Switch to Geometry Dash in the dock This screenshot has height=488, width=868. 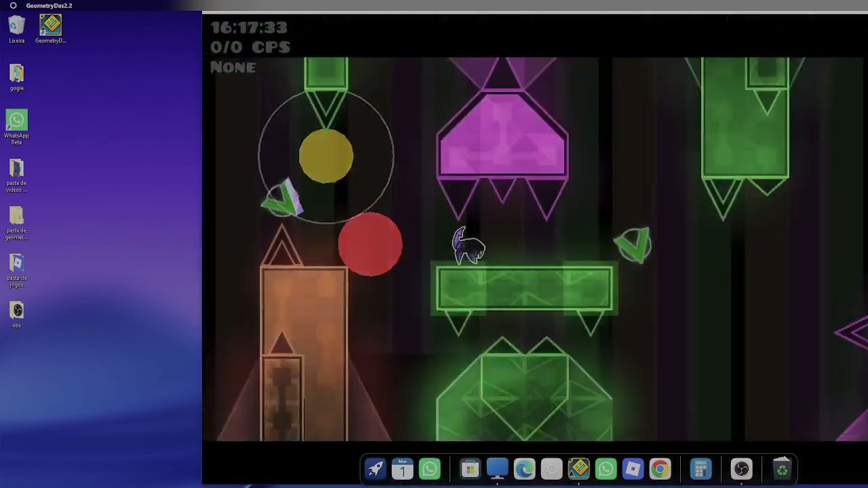[x=578, y=469]
